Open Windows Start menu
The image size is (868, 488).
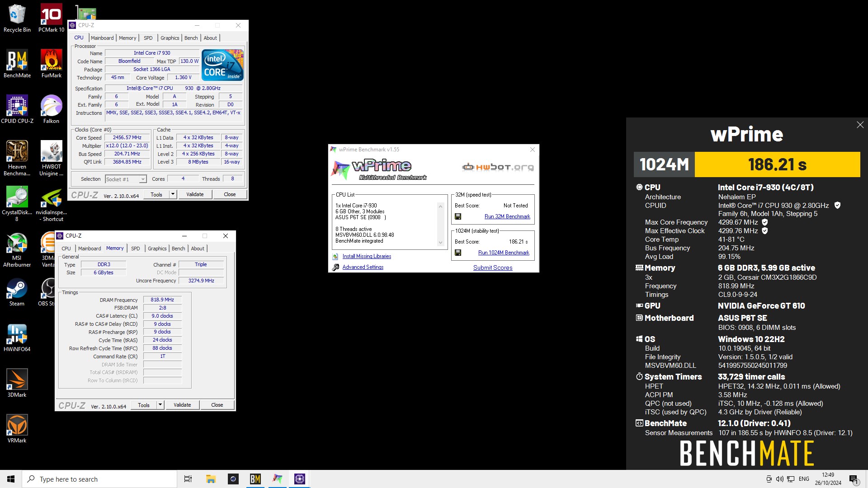11,479
